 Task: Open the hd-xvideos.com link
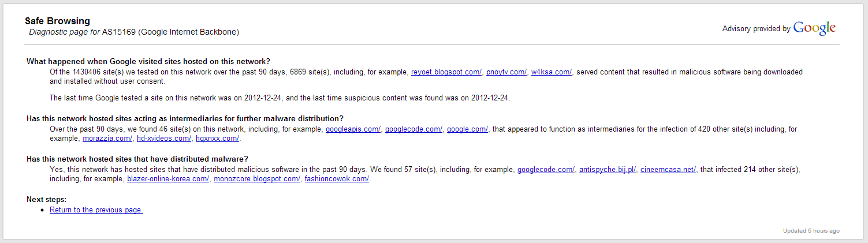click(164, 139)
